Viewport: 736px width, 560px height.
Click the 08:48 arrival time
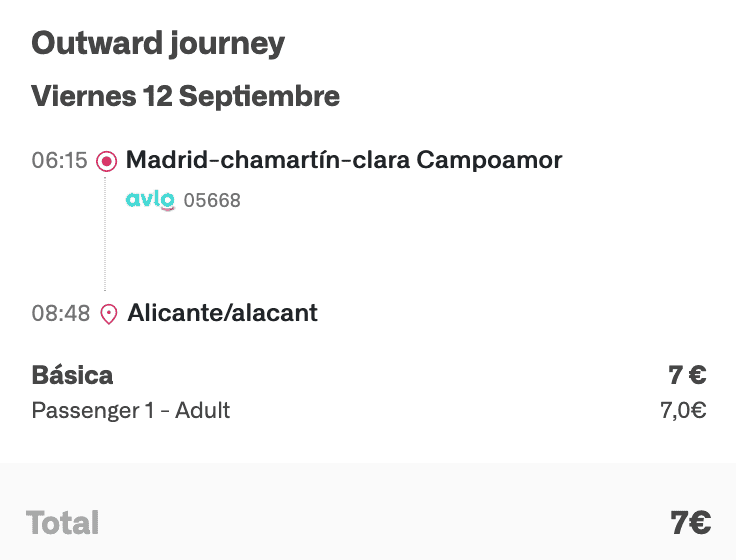tap(60, 314)
